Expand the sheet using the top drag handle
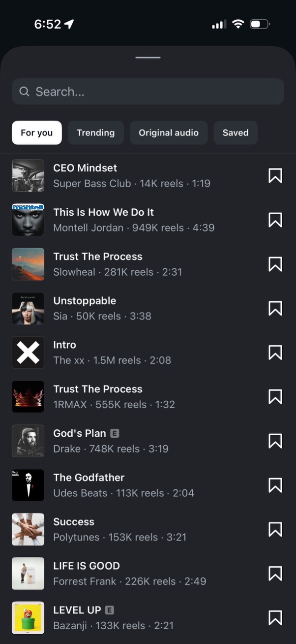This screenshot has height=644, width=296. [x=148, y=57]
